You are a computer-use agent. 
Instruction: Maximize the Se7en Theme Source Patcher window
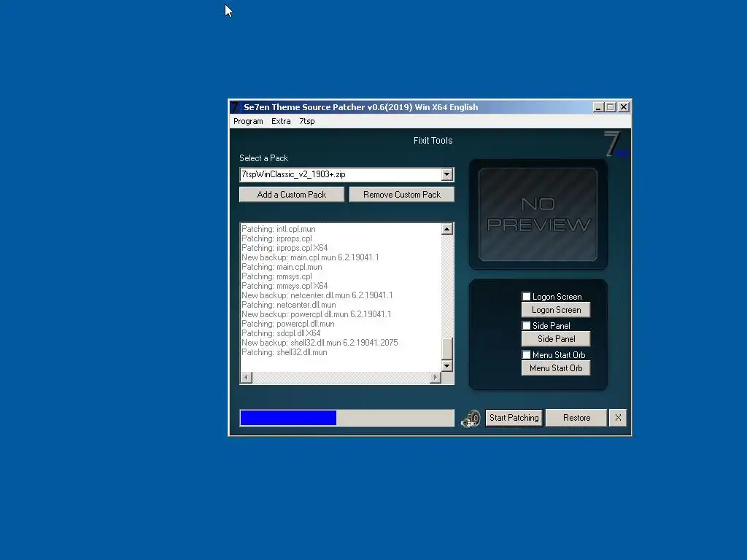click(x=611, y=107)
